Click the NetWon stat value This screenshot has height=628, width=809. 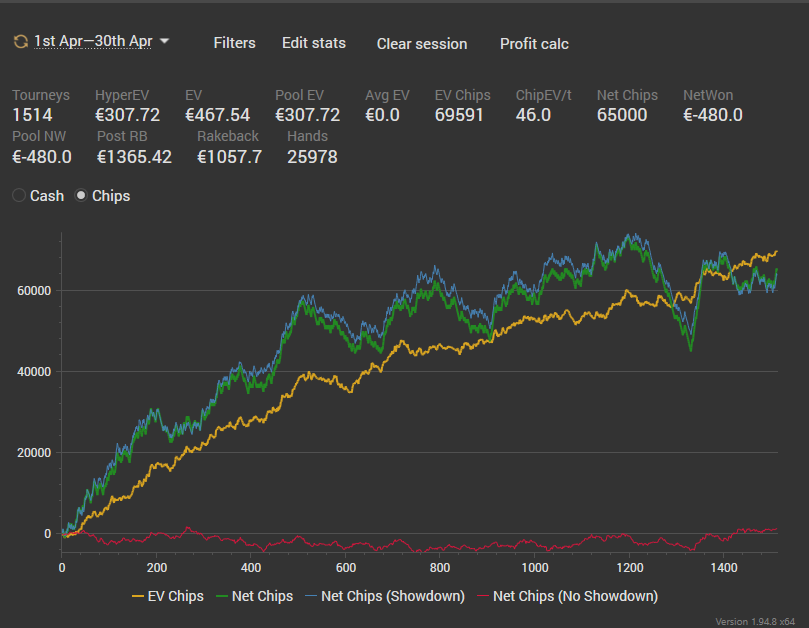click(713, 115)
